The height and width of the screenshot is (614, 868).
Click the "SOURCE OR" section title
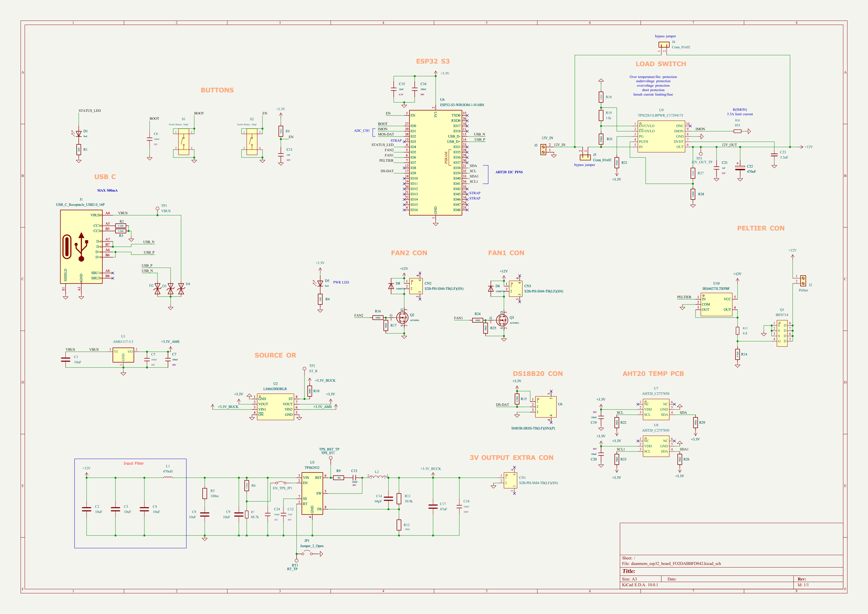coord(275,355)
